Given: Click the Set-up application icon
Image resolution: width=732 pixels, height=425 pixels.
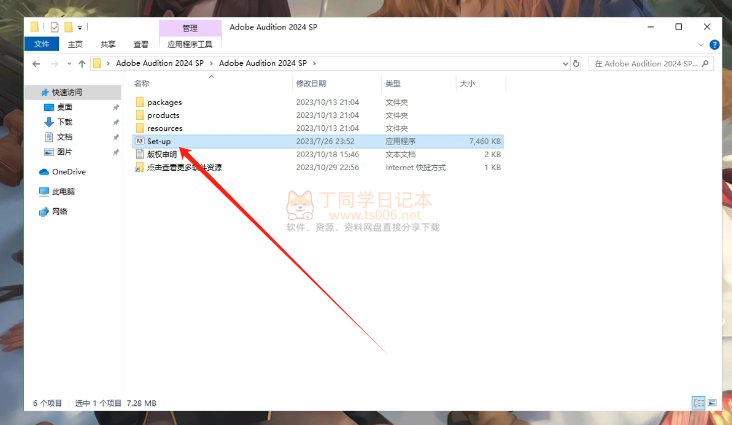Looking at the screenshot, I should pyautogui.click(x=140, y=141).
